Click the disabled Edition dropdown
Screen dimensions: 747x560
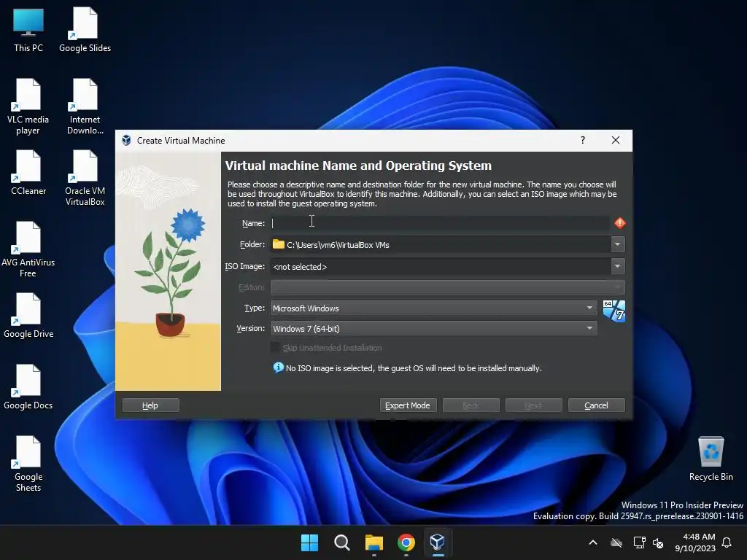tap(447, 287)
